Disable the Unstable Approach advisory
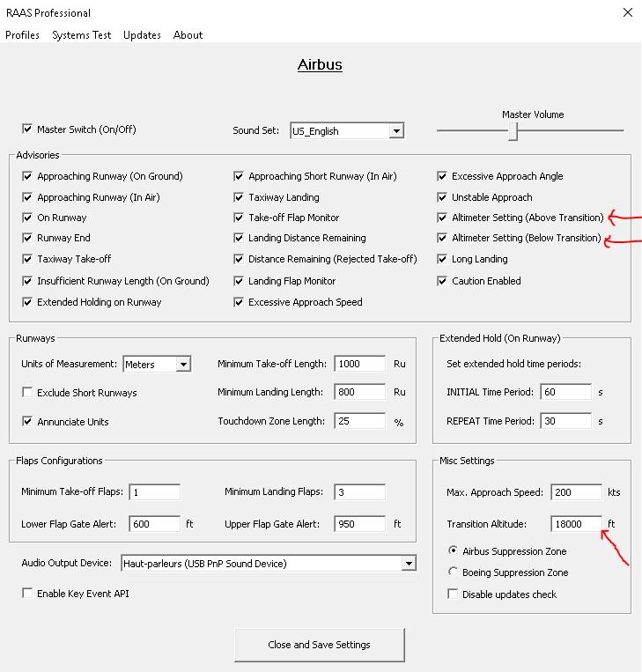Viewport: 642px width, 672px height. tap(442, 197)
